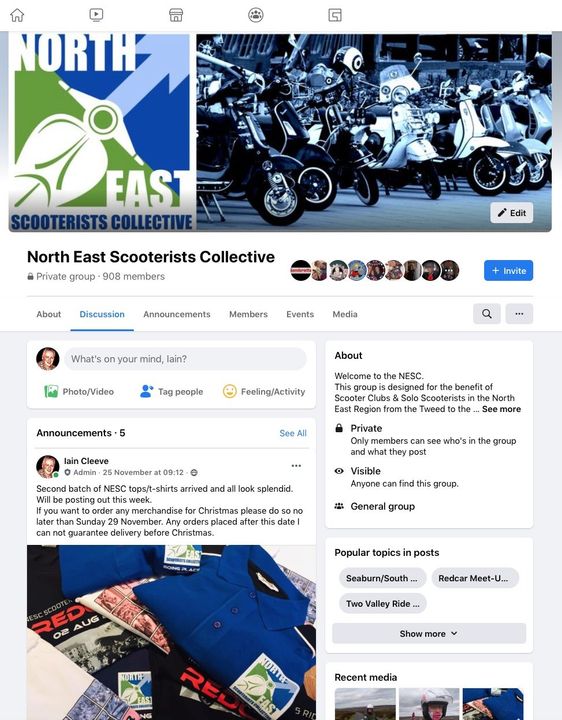The width and height of the screenshot is (562, 720).
Task: Open the group more options ellipsis button
Action: pos(519,314)
